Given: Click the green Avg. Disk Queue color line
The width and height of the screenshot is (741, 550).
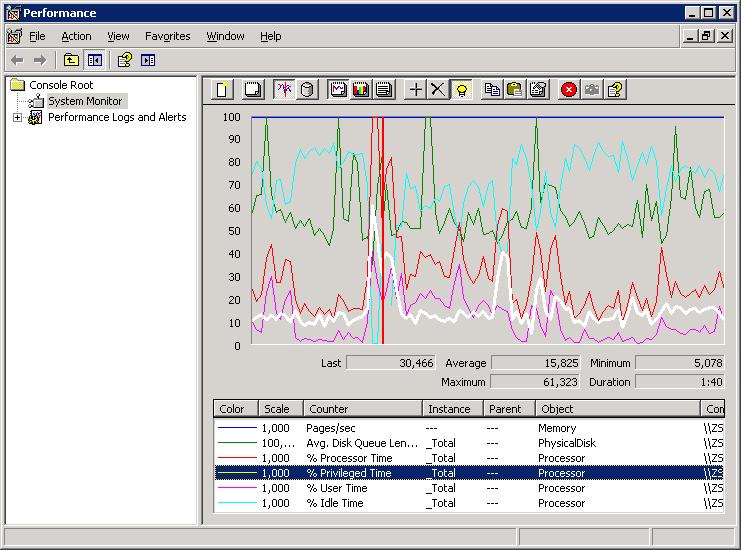Looking at the screenshot, I should [237, 443].
